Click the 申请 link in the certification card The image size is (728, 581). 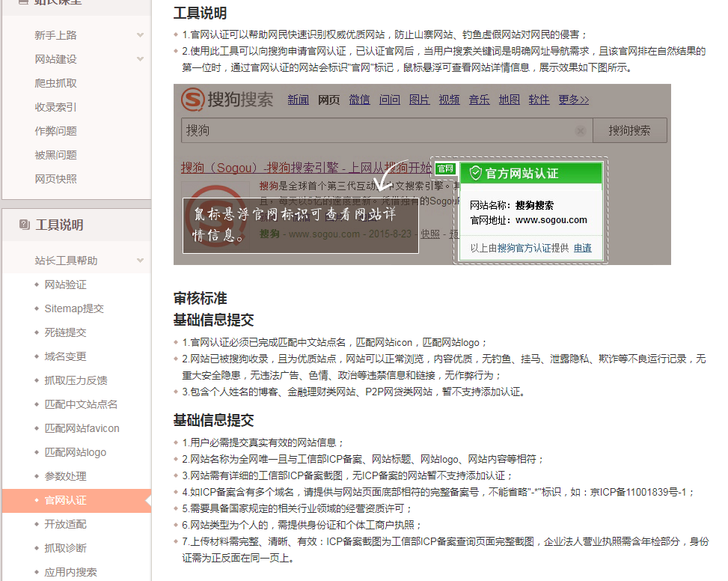tap(583, 248)
